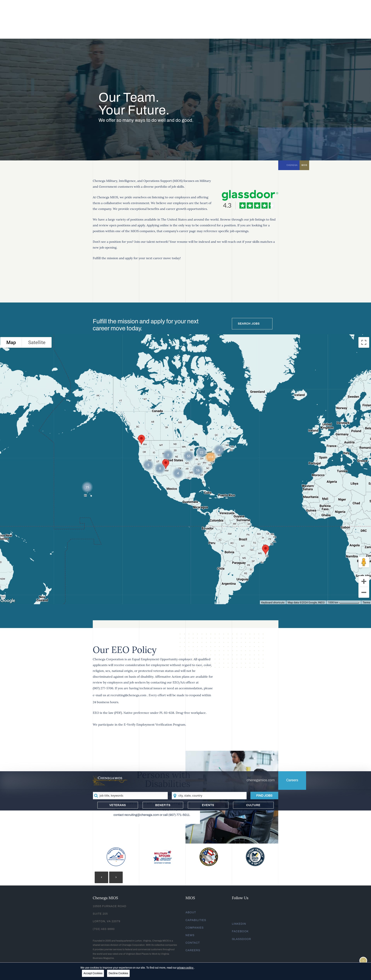Show previous badges in the carousel
This screenshot has height=980, width=371.
pos(101,877)
